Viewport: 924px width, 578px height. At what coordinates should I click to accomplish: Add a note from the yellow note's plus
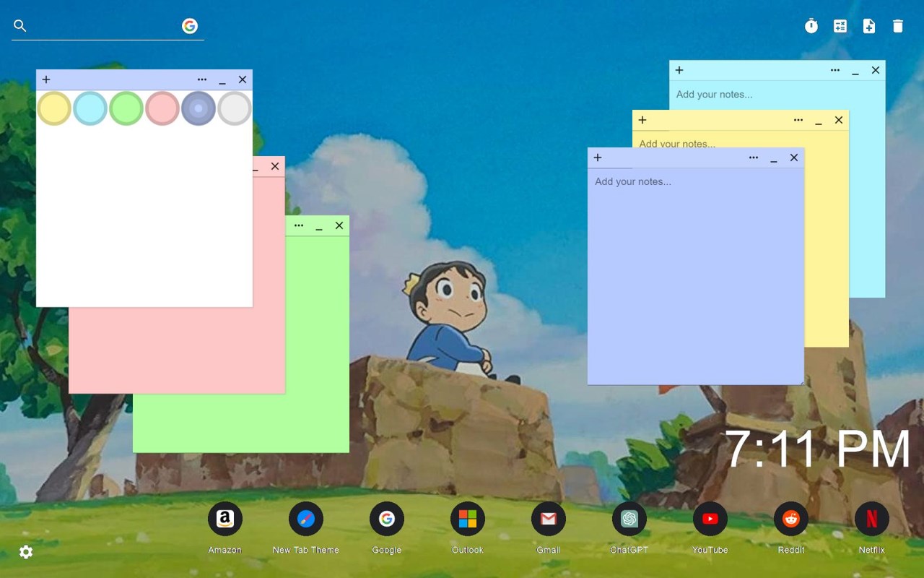(642, 120)
